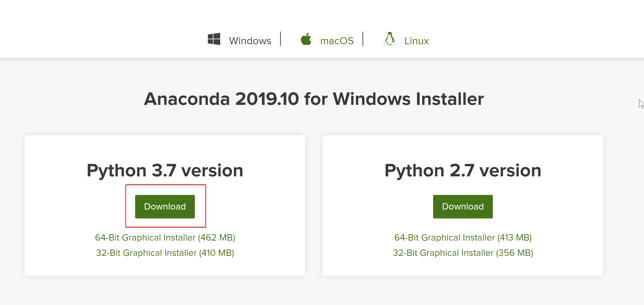This screenshot has width=644, height=305.
Task: Get the 32-bit graphical installer for Python 3.7
Action: tap(165, 253)
